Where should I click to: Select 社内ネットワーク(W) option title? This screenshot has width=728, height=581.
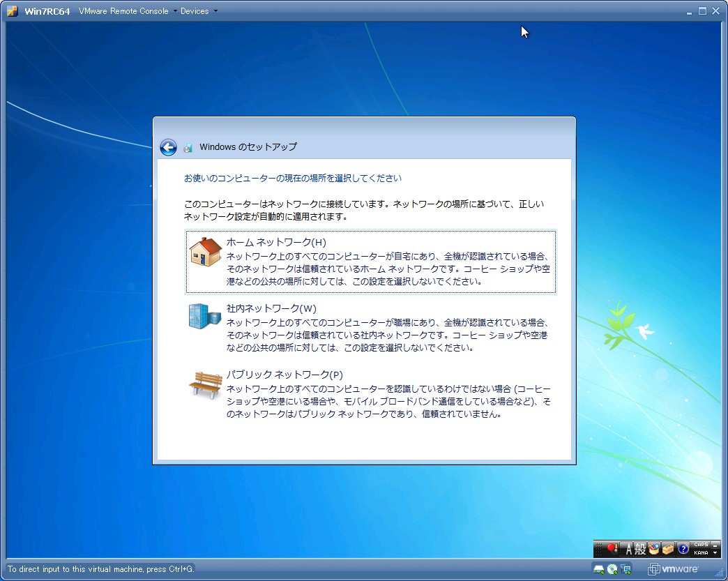[271, 308]
